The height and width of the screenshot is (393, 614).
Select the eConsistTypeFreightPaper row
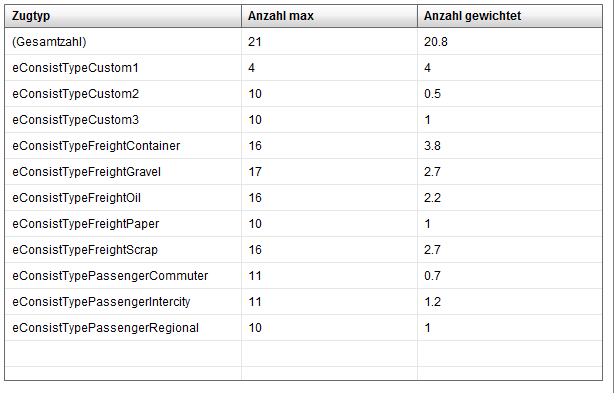click(303, 224)
